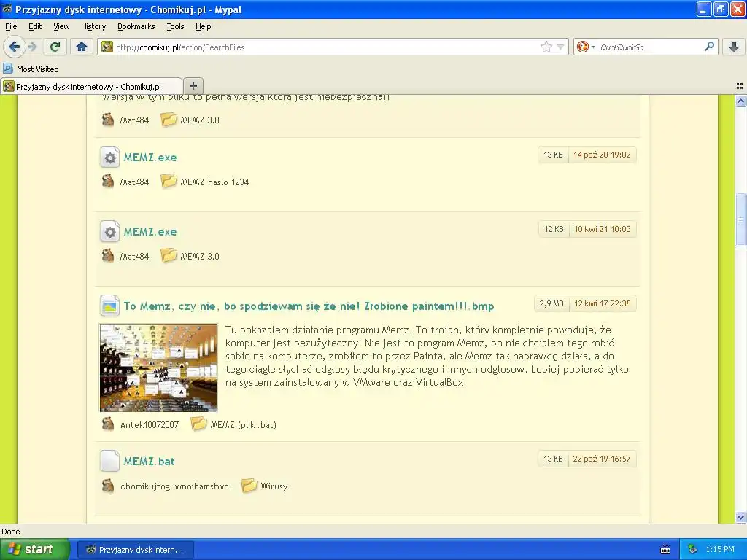Image resolution: width=747 pixels, height=560 pixels.
Task: Click the image file icon beside the bmp title
Action: coord(110,306)
